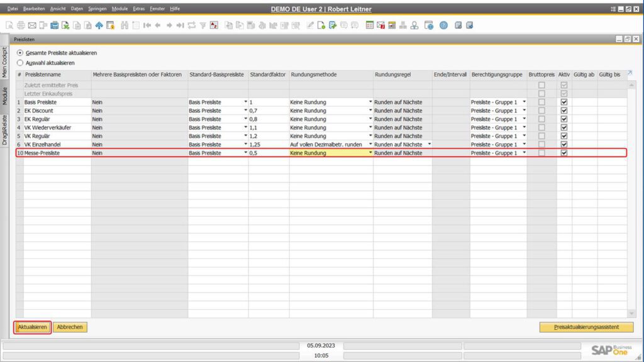Click the Abbrechen button
The height and width of the screenshot is (362, 644).
click(70, 327)
